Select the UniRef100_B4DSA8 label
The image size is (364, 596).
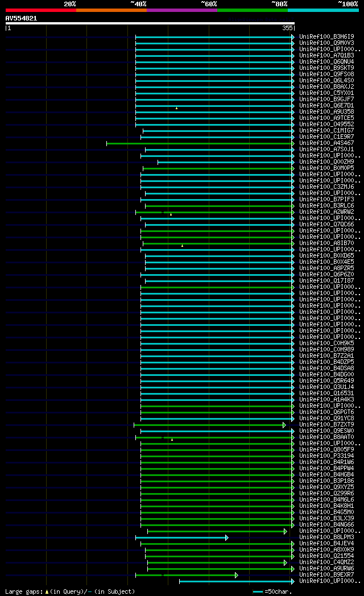326,369
